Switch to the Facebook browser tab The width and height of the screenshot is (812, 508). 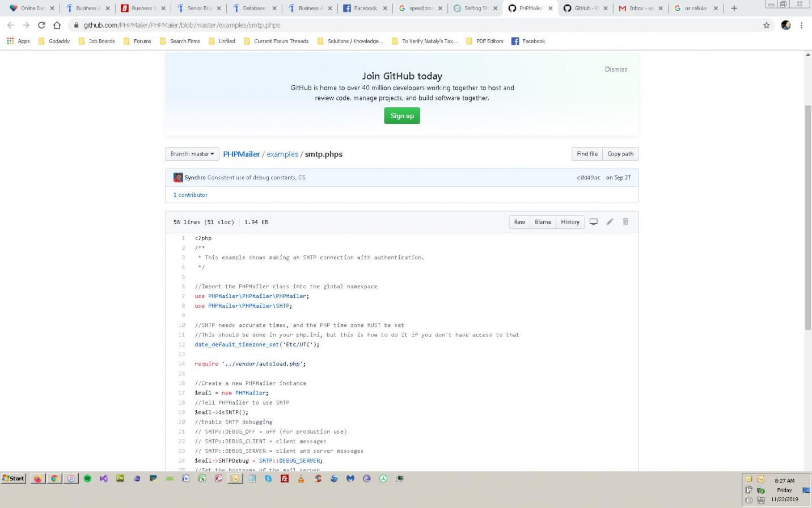[366, 8]
